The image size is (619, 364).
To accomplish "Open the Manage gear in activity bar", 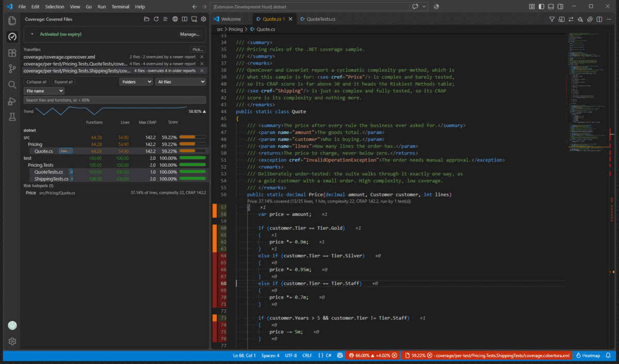I will [12, 341].
